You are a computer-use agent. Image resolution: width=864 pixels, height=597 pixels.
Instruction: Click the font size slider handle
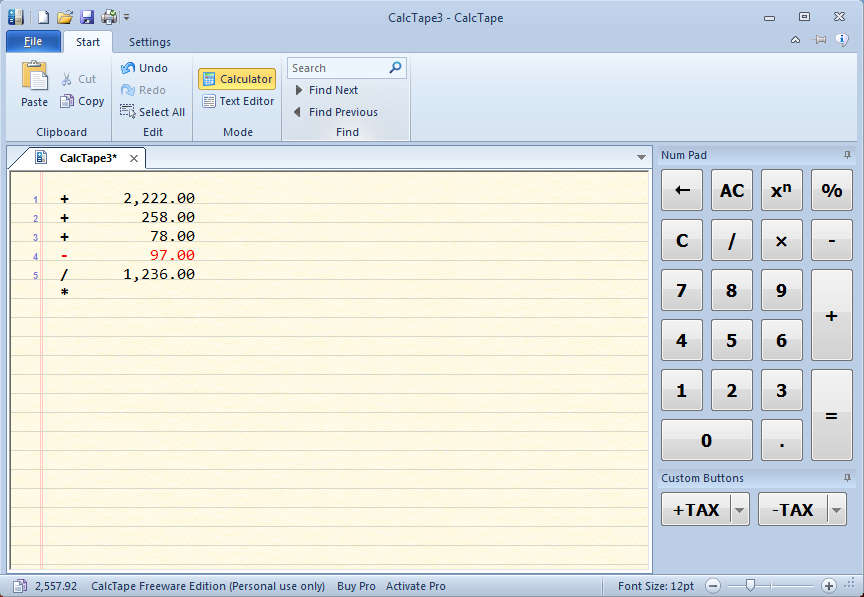750,586
